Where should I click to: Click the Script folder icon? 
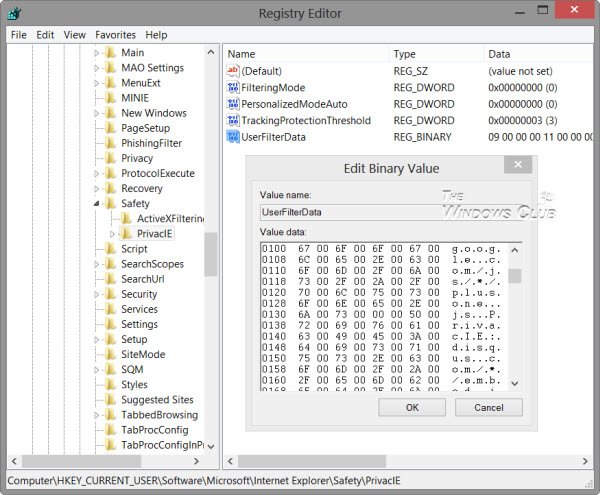[111, 249]
